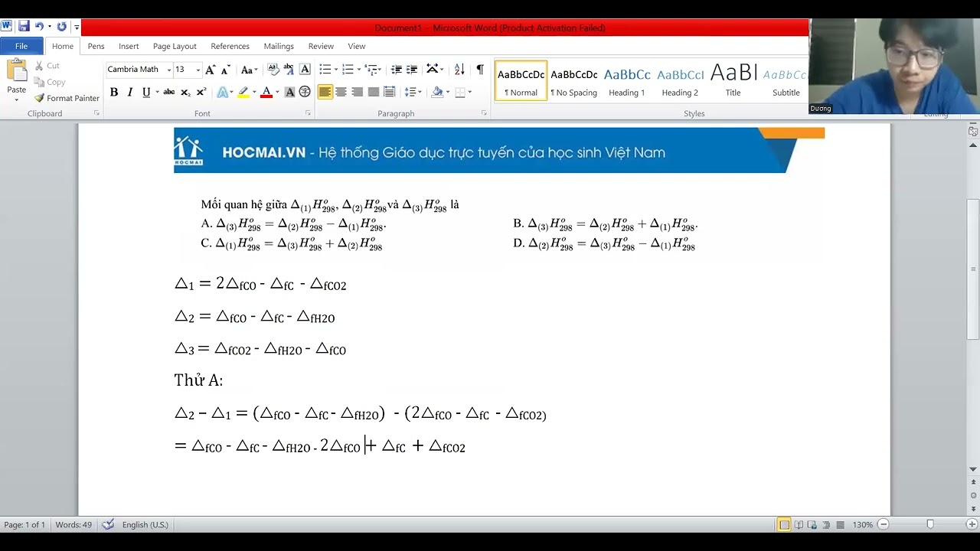Zoom out with the minus button

click(x=883, y=524)
